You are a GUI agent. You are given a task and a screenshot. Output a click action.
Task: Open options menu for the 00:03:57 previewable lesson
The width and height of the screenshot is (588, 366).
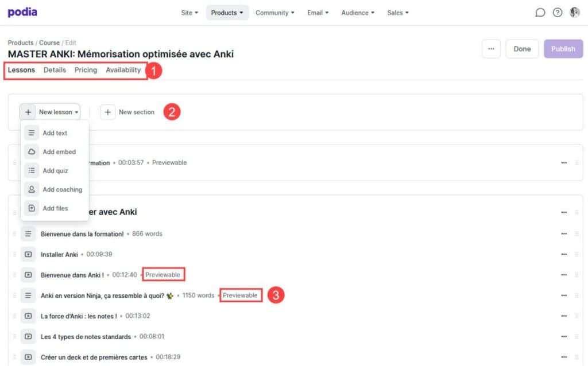(x=564, y=162)
